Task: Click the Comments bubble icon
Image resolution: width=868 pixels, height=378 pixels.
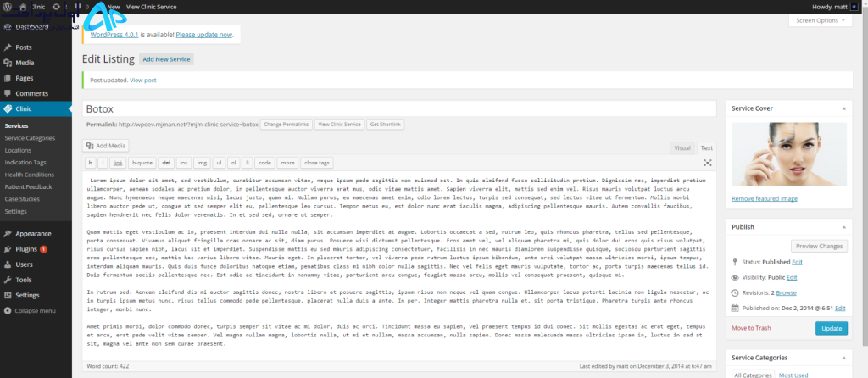Action: point(8,93)
